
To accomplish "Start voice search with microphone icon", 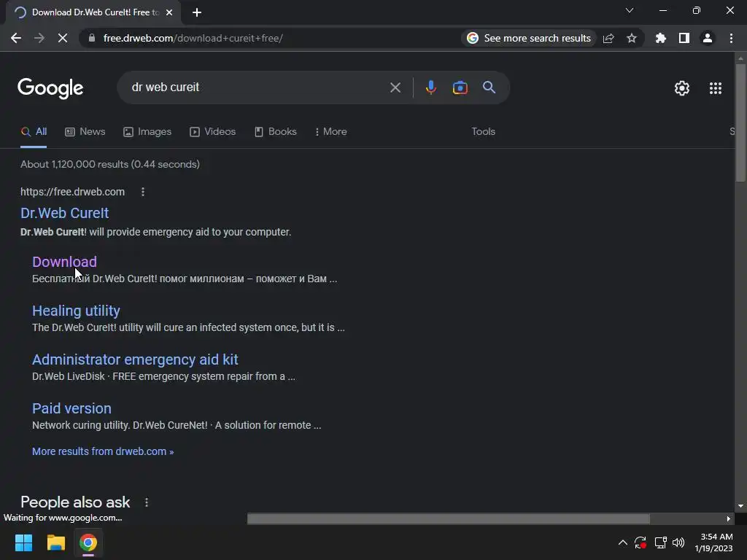I will [x=430, y=87].
